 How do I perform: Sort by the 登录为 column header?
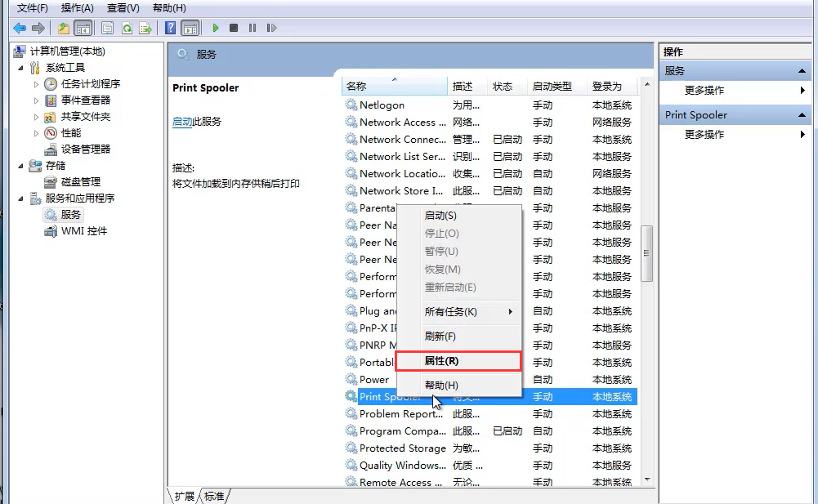[x=612, y=86]
